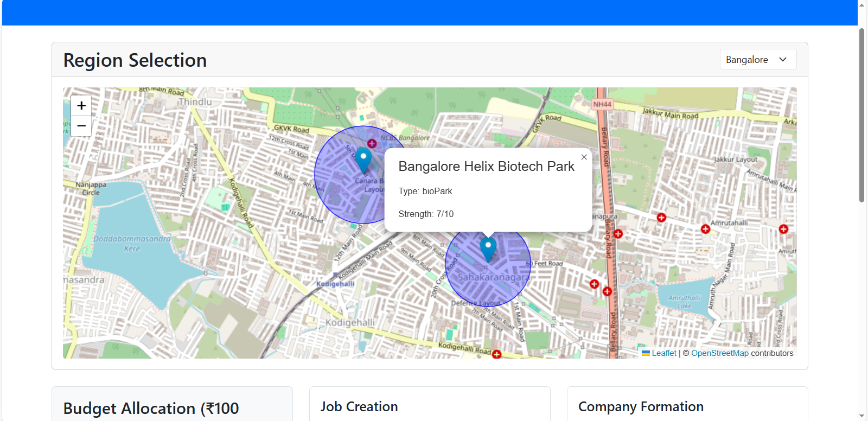Open the Bangalore region dropdown
Image resolution: width=868 pixels, height=421 pixels.
tap(758, 59)
